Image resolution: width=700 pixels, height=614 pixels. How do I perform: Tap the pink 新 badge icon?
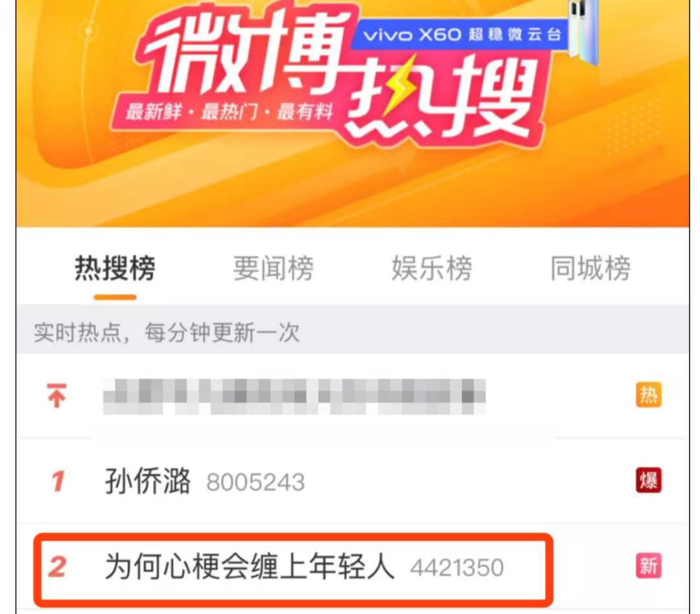648,566
